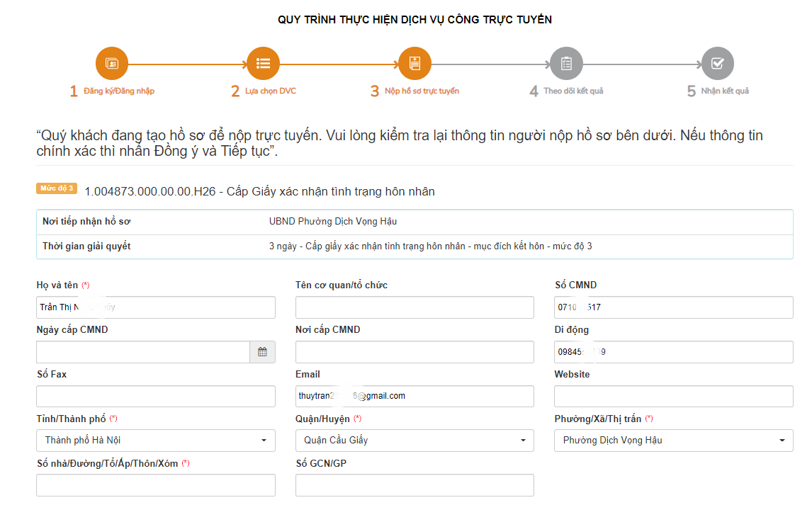Click the Tên cơ quan/tổ chức field
The height and width of the screenshot is (505, 812).
tap(415, 307)
